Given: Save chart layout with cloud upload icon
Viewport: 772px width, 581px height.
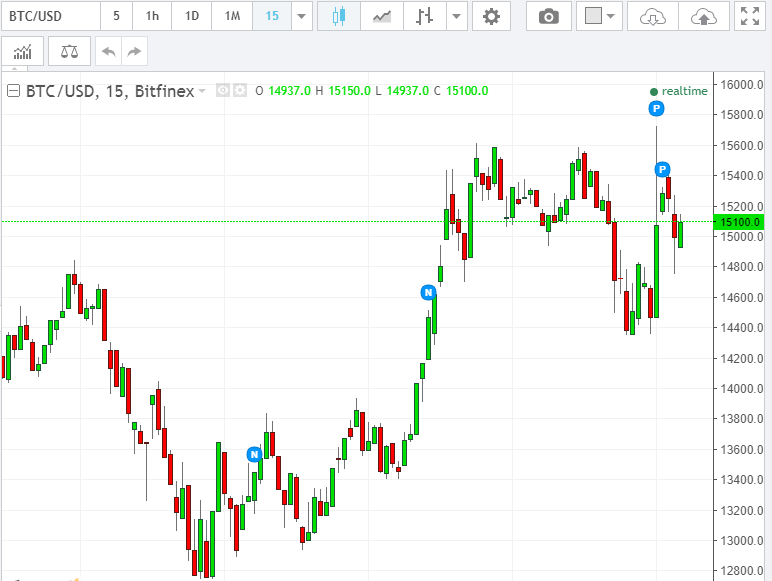Looking at the screenshot, I should click(704, 16).
